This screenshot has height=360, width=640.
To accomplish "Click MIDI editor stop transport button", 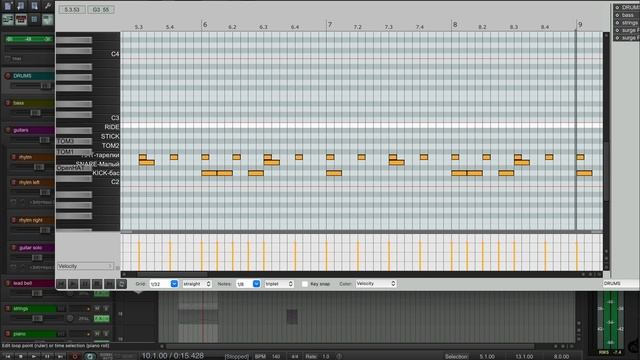I will [97, 284].
